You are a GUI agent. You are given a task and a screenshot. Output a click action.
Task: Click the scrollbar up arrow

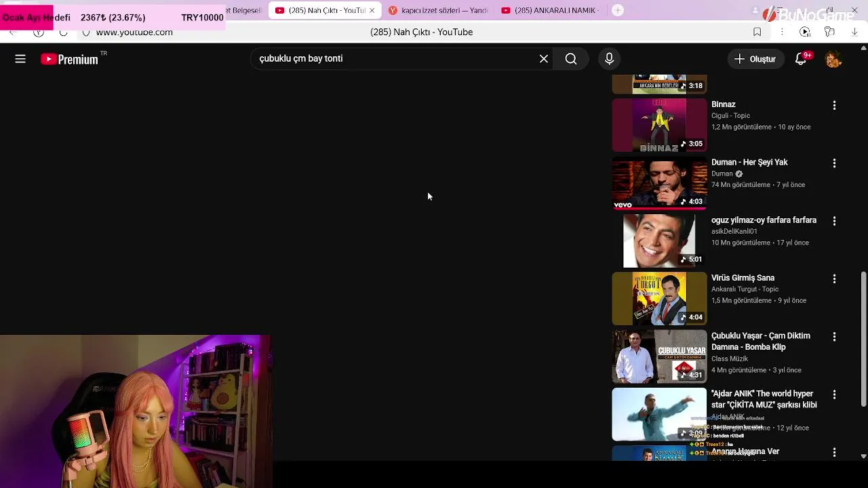863,48
